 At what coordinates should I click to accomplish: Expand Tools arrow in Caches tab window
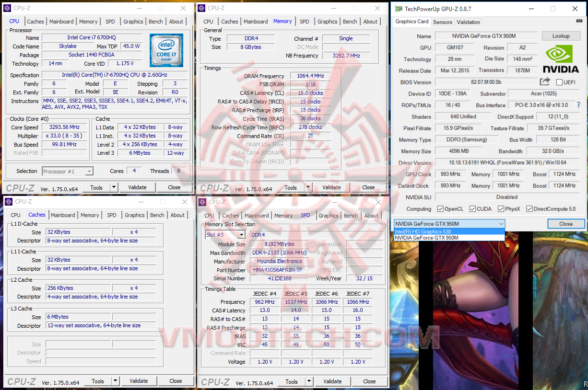(x=115, y=381)
